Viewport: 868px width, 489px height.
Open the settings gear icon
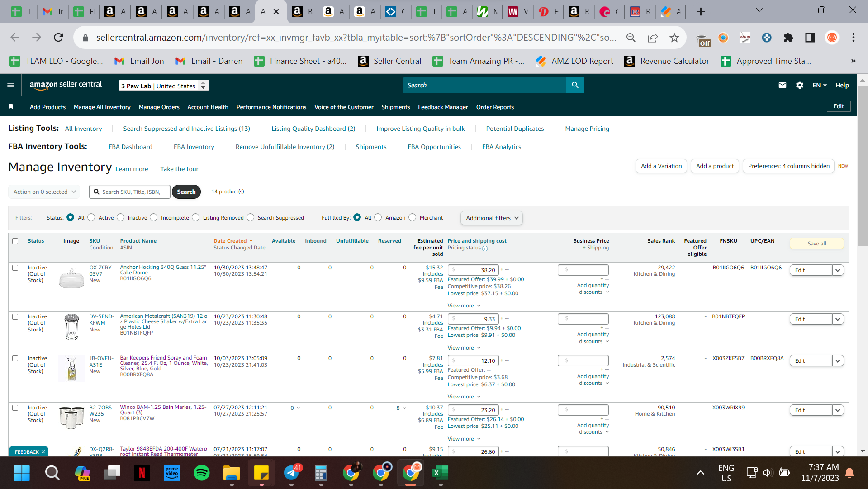point(799,85)
